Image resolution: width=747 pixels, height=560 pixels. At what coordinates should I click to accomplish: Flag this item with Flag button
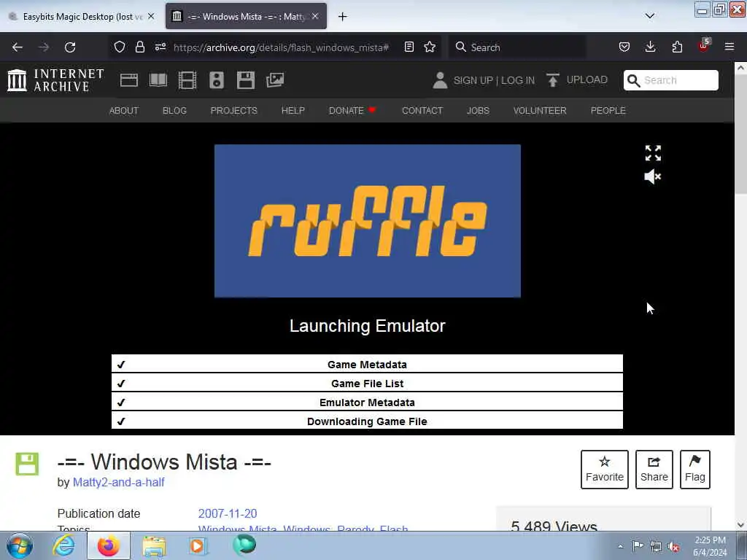pos(695,470)
